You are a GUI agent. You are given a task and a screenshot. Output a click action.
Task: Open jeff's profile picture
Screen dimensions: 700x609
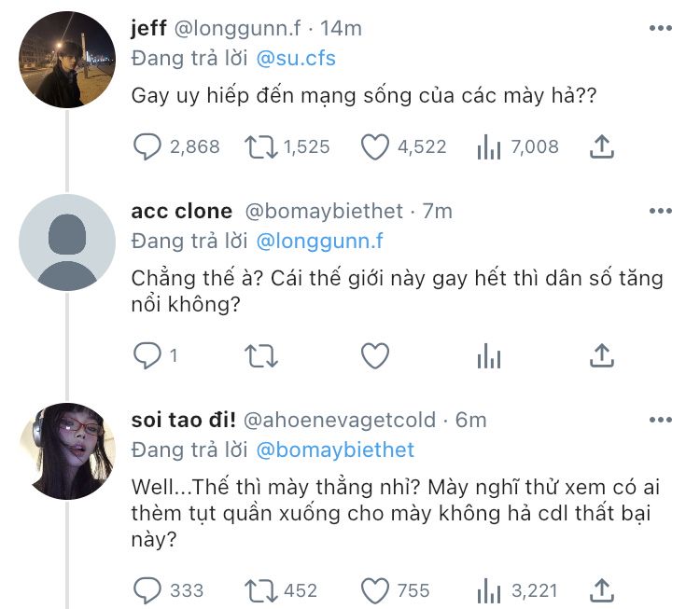(x=67, y=60)
